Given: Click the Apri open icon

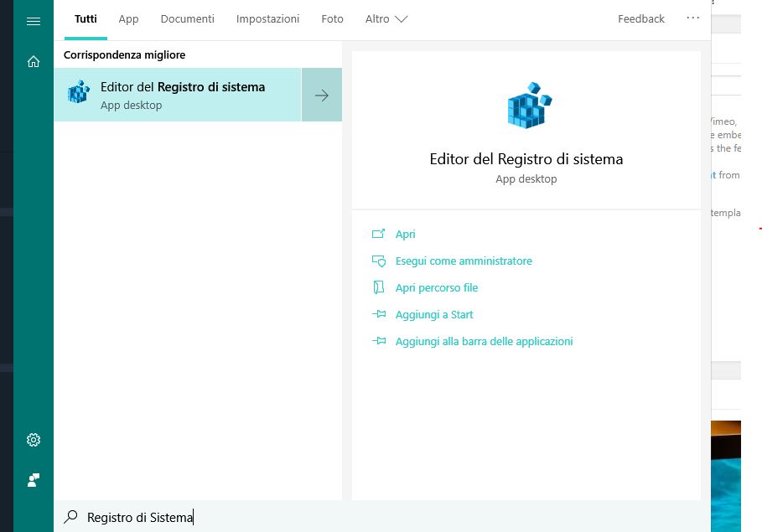Looking at the screenshot, I should point(379,235).
